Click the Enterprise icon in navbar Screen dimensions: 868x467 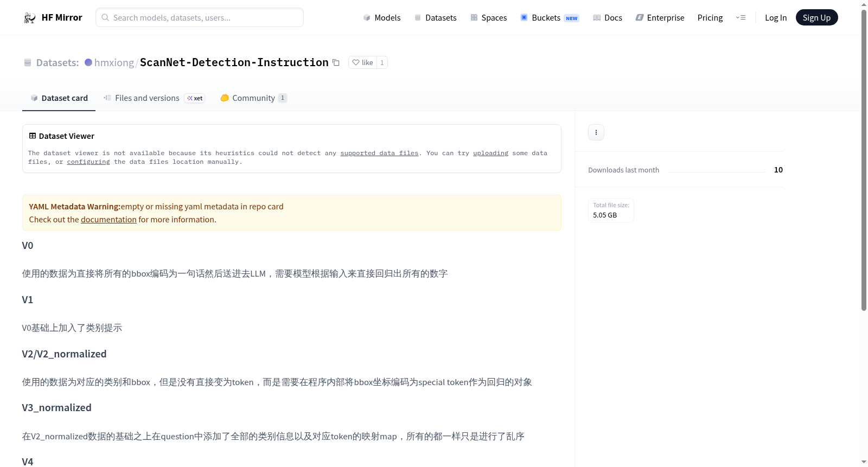point(640,18)
